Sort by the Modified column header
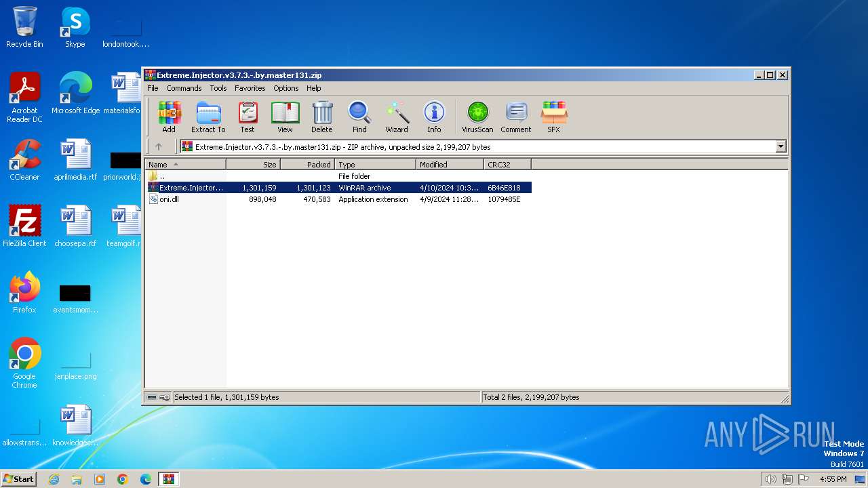The image size is (868, 488). pyautogui.click(x=450, y=165)
